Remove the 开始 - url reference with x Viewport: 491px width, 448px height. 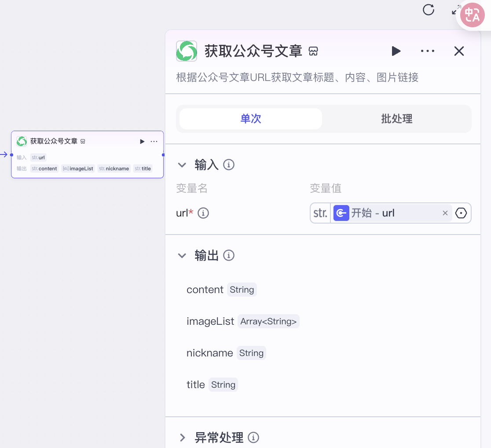pyautogui.click(x=445, y=213)
